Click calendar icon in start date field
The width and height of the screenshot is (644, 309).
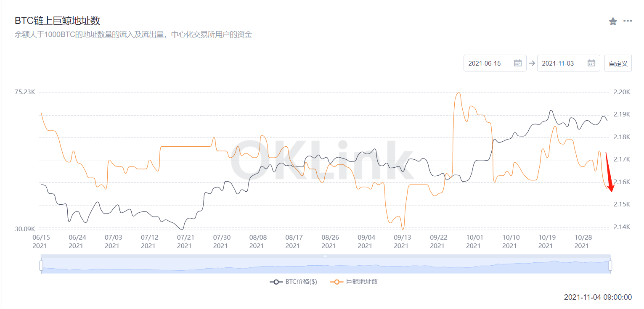(518, 63)
